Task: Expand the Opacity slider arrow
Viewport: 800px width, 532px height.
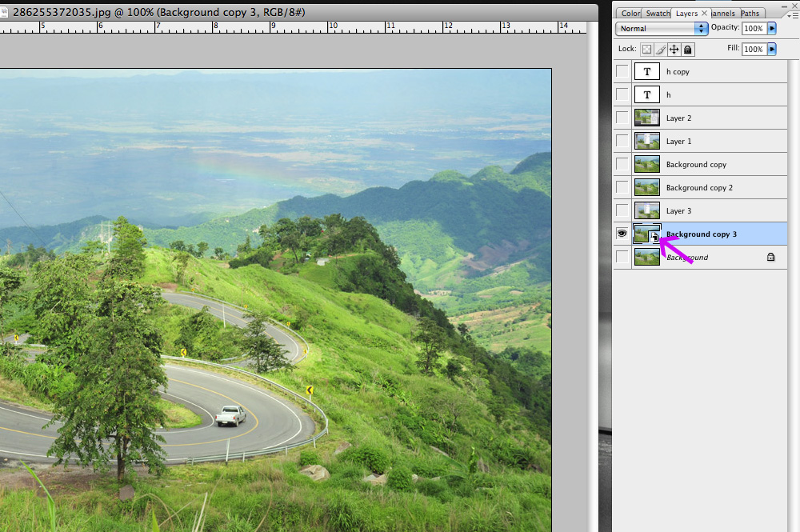Action: coord(772,29)
